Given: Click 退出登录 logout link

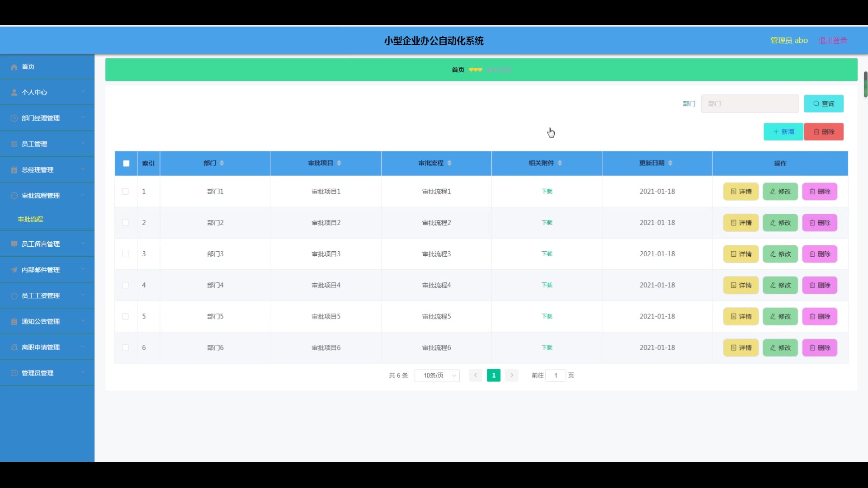Looking at the screenshot, I should tap(833, 41).
